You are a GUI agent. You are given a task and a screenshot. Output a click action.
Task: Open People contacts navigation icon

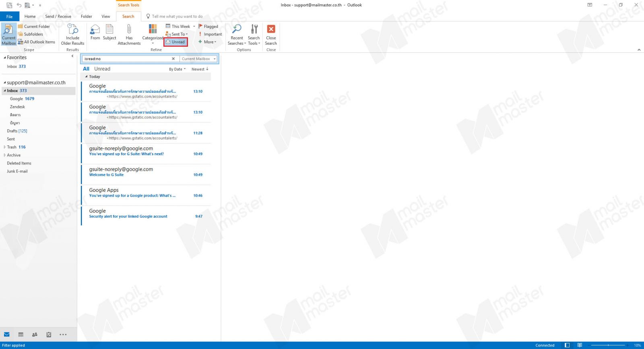[x=35, y=334]
